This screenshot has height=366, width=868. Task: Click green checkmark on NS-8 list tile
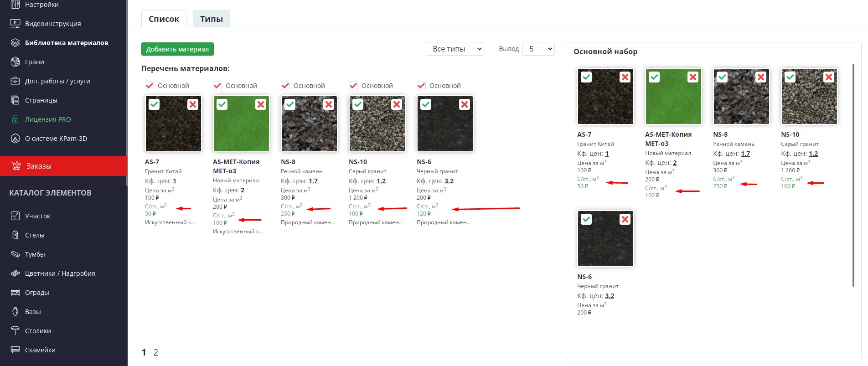click(x=290, y=104)
